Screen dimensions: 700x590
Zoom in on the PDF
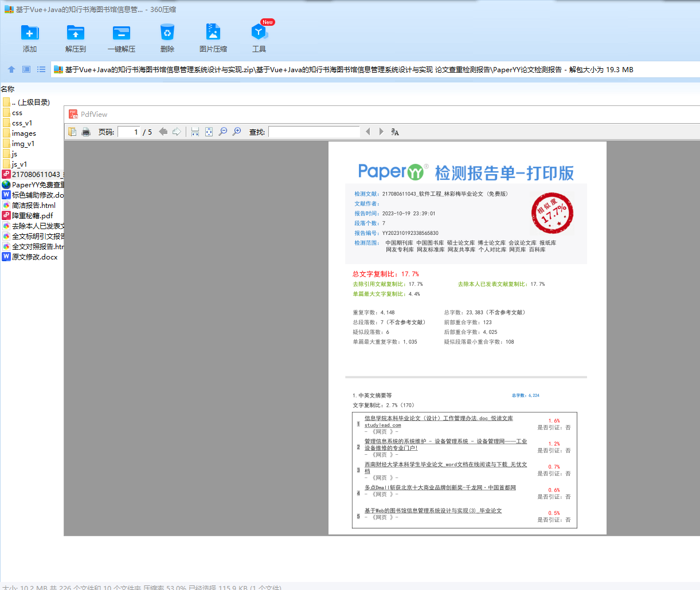237,132
